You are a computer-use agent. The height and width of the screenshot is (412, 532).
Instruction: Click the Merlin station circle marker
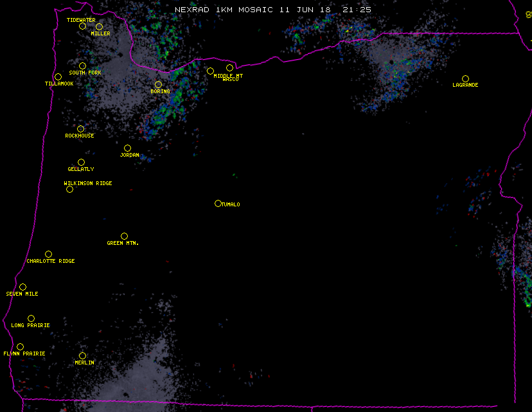click(82, 356)
